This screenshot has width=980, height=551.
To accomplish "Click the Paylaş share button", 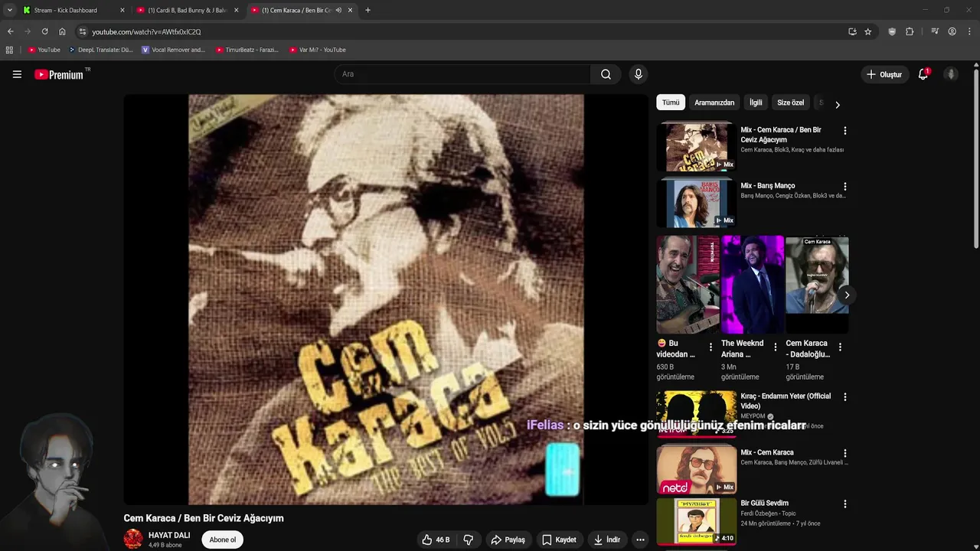I will point(508,540).
